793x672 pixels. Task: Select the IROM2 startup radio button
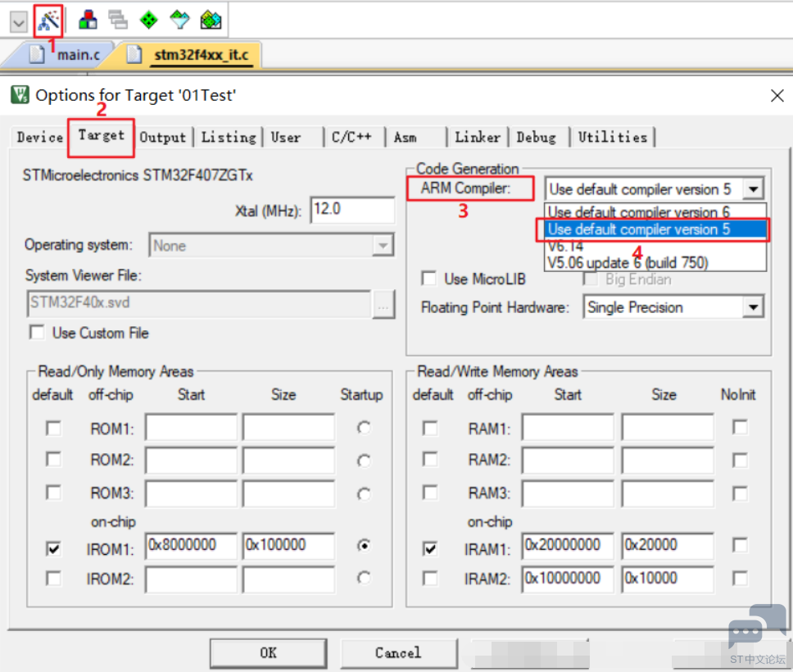click(364, 579)
